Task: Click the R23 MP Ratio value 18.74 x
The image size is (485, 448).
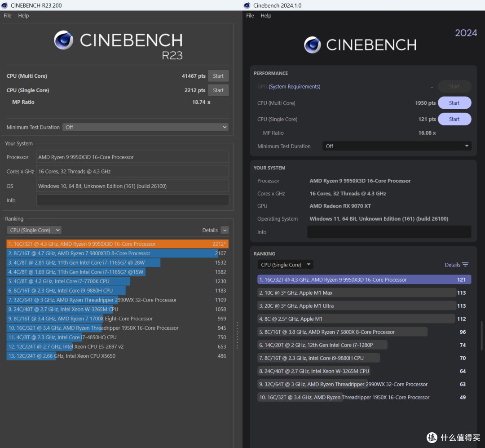Action: pyautogui.click(x=201, y=102)
